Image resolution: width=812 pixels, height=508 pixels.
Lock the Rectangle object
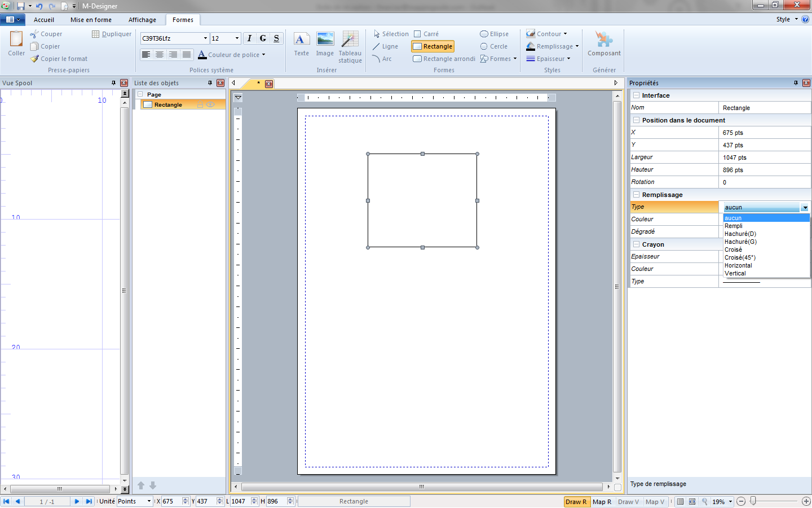[x=200, y=104]
